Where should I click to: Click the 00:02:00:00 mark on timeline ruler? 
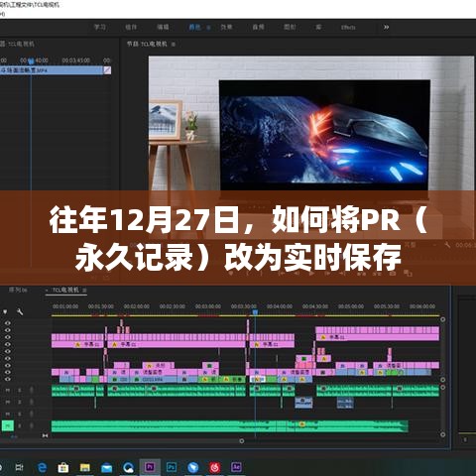coord(137,306)
